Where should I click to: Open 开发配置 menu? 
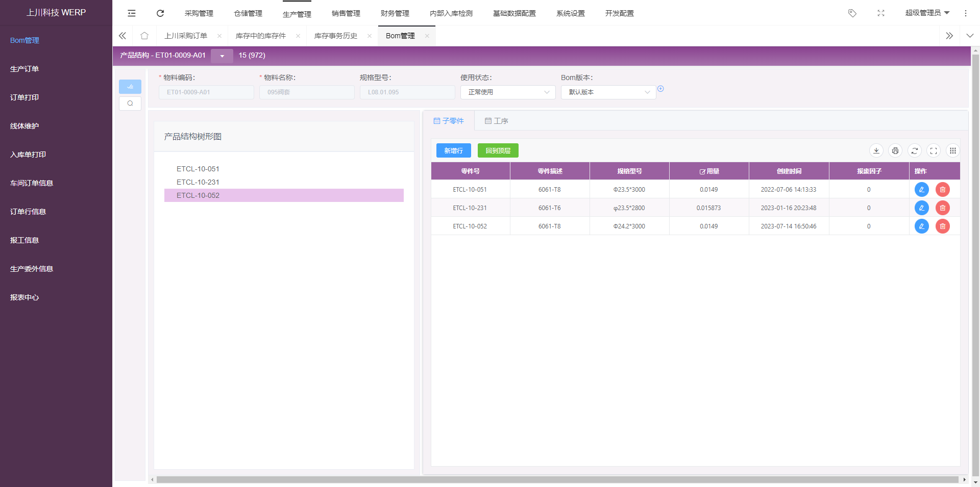coord(620,13)
